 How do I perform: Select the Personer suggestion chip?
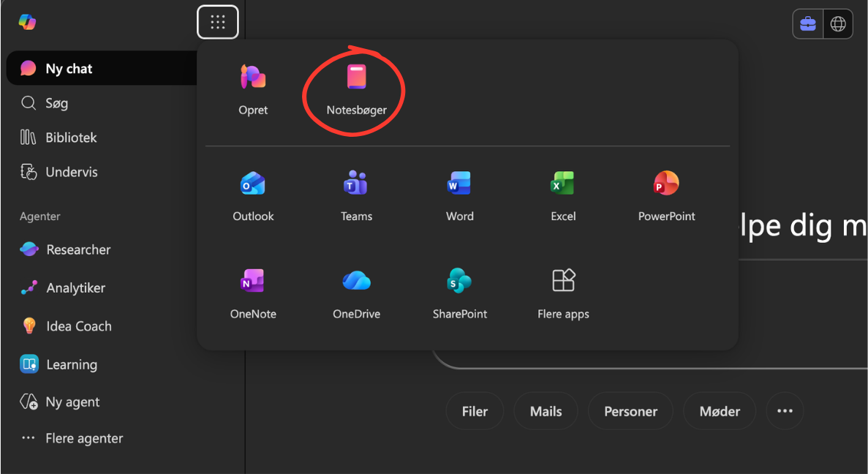(630, 411)
